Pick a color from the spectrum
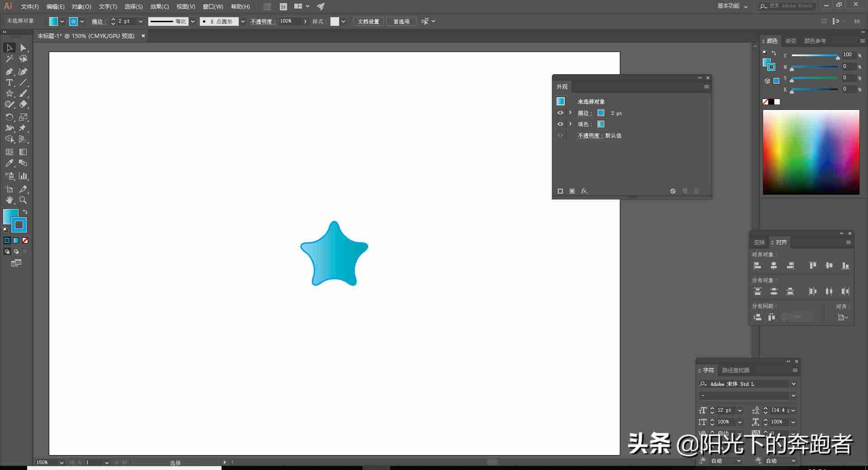Screen dimensions: 868x470 [x=811, y=152]
